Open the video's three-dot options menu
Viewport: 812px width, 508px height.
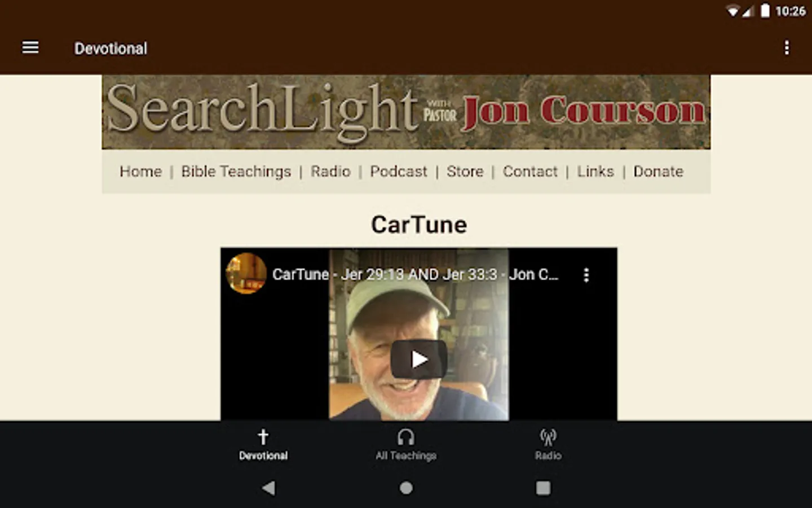(x=586, y=275)
